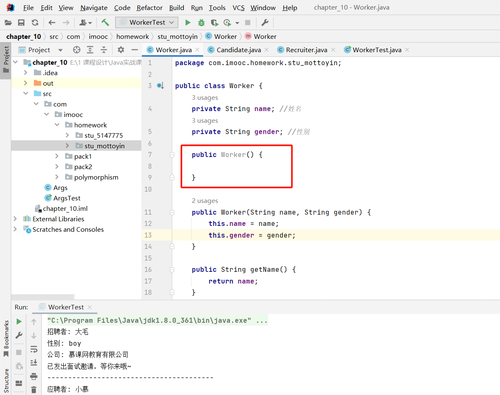Open the WorkerTest run configuration dropdown

147,23
